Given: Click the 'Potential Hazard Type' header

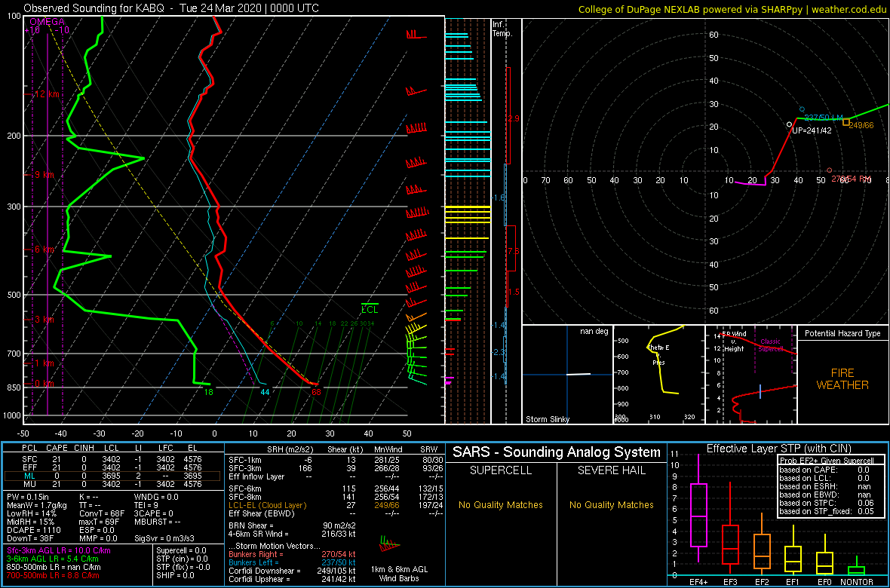Looking at the screenshot, I should pyautogui.click(x=842, y=334).
